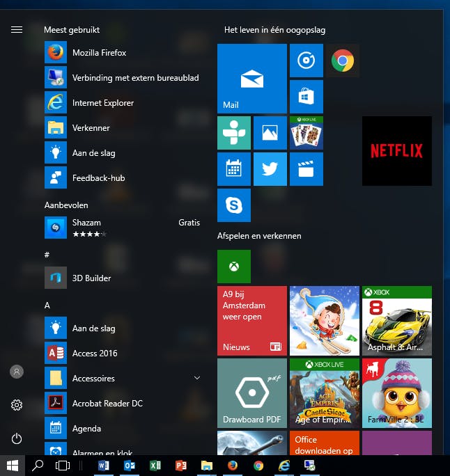Open the Solitaire cards tile
Viewport: 450px width, 476px height.
coord(307,133)
